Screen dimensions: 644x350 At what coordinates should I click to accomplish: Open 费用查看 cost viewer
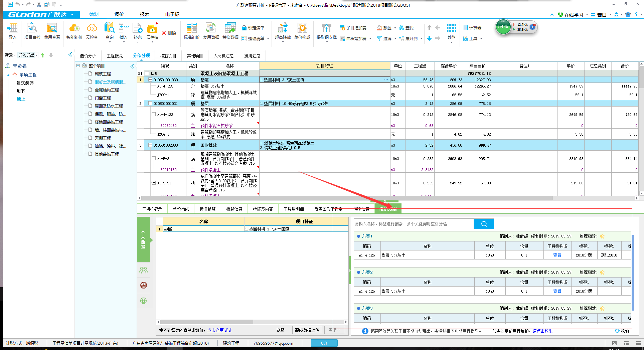click(x=52, y=31)
